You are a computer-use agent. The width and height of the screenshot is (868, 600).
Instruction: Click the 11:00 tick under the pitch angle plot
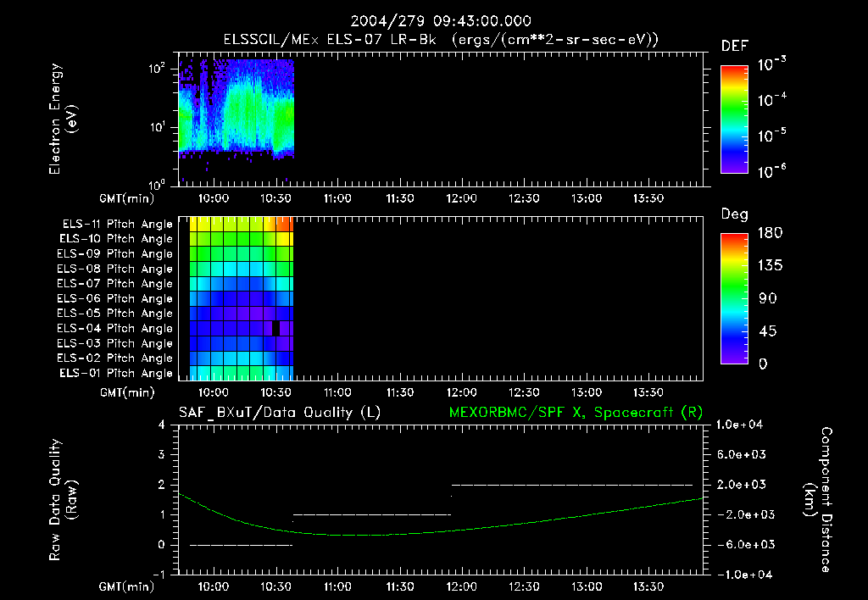tap(337, 392)
